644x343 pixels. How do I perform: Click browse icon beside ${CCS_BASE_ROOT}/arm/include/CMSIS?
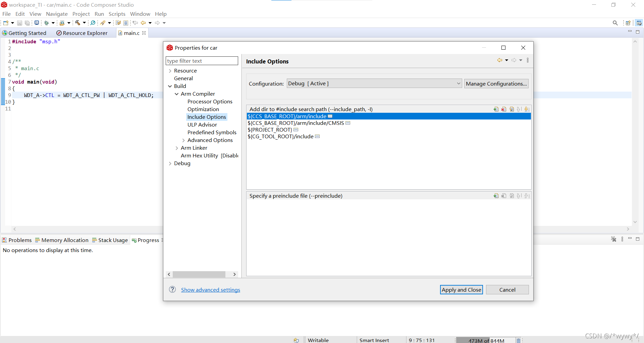(348, 123)
